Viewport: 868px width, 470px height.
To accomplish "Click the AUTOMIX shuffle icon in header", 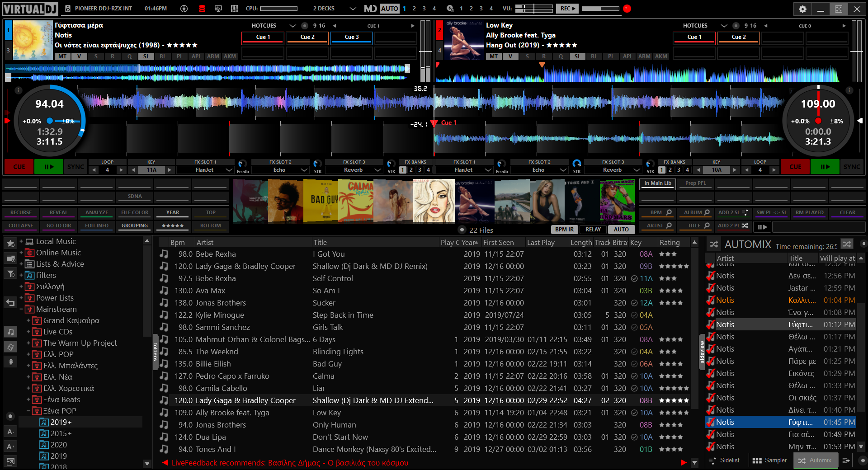I will 713,244.
